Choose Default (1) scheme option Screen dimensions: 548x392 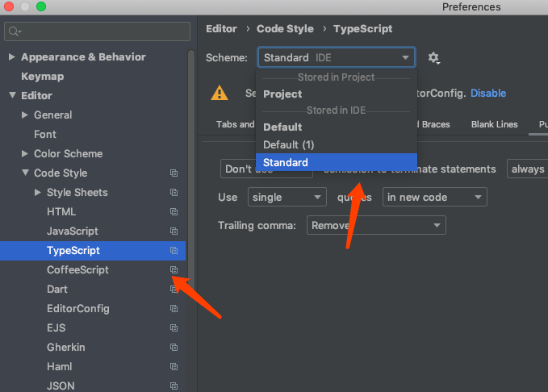tap(288, 144)
